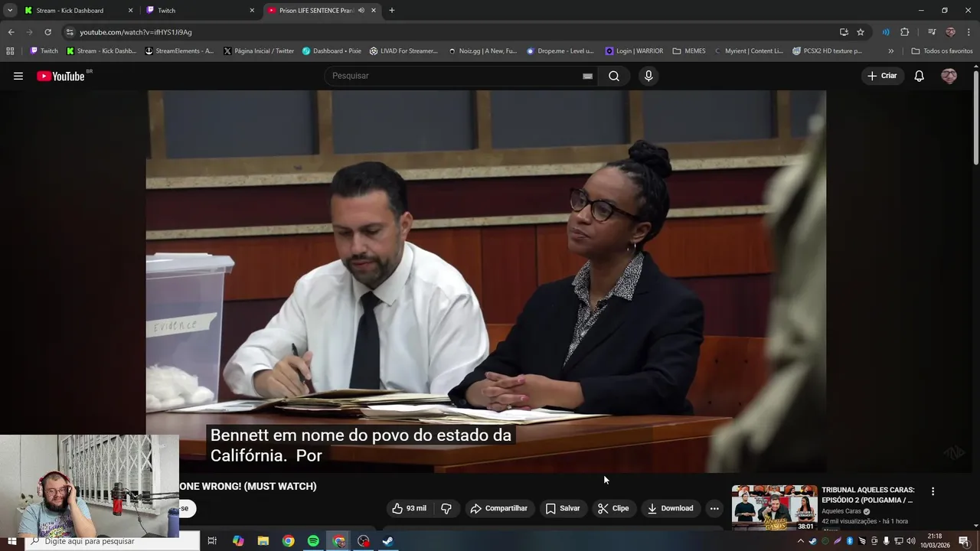Open Página Inicial / Twitter bookmark
Screen dimensions: 980x551
[259, 51]
